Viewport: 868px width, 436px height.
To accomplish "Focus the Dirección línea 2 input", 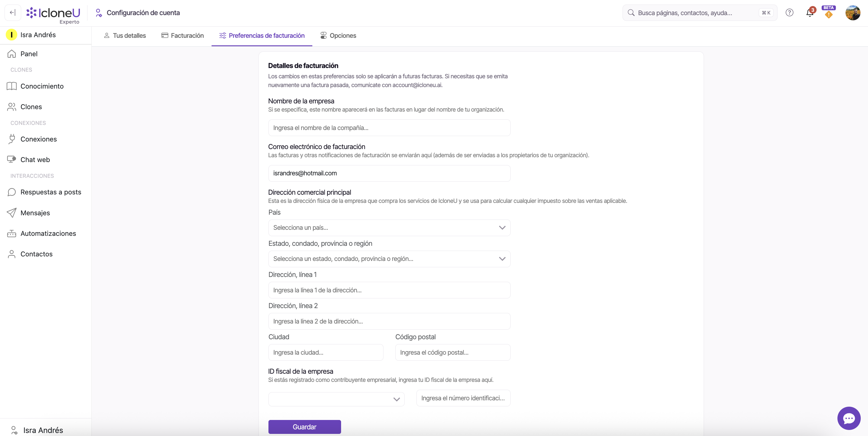I will click(x=389, y=321).
